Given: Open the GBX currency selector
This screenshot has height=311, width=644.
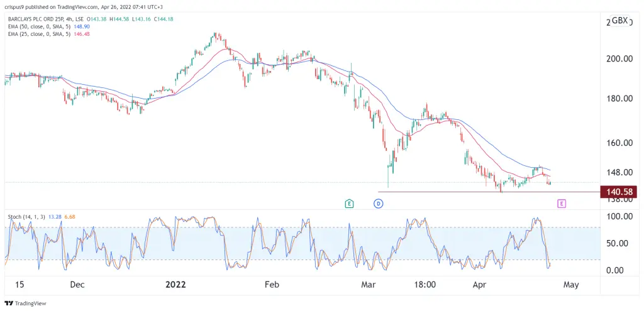Looking at the screenshot, I should pyautogui.click(x=620, y=21).
